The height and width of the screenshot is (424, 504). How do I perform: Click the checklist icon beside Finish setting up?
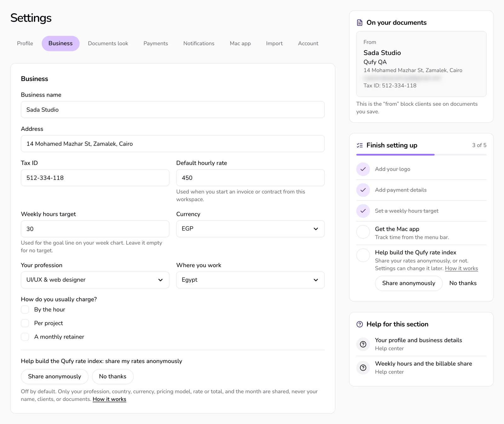click(x=359, y=145)
